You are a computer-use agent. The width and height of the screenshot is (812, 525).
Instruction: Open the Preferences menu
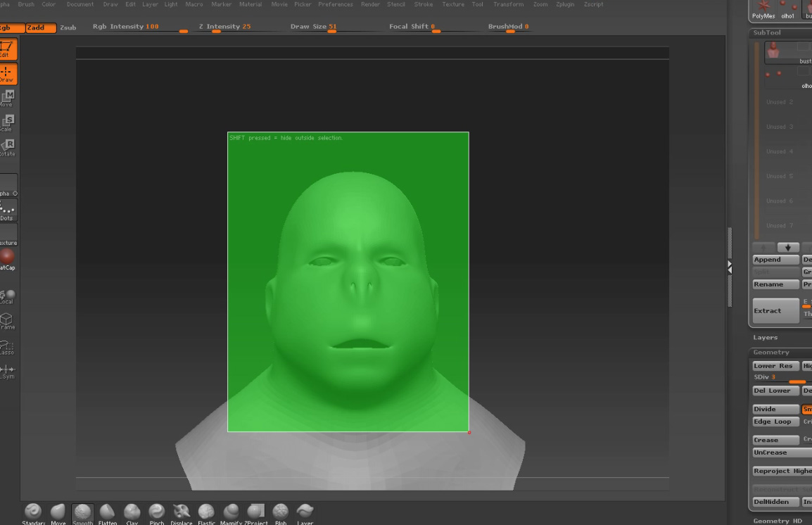(x=336, y=4)
